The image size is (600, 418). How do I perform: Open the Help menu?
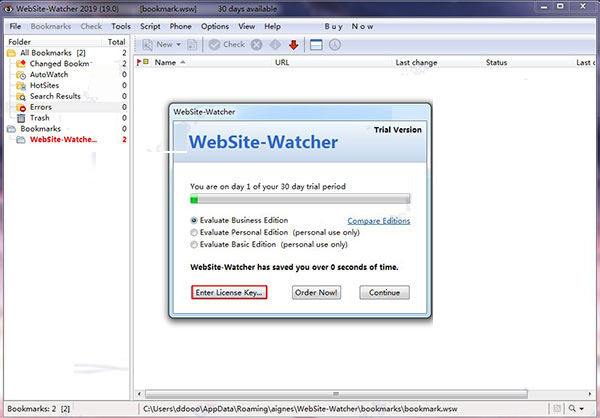[272, 26]
